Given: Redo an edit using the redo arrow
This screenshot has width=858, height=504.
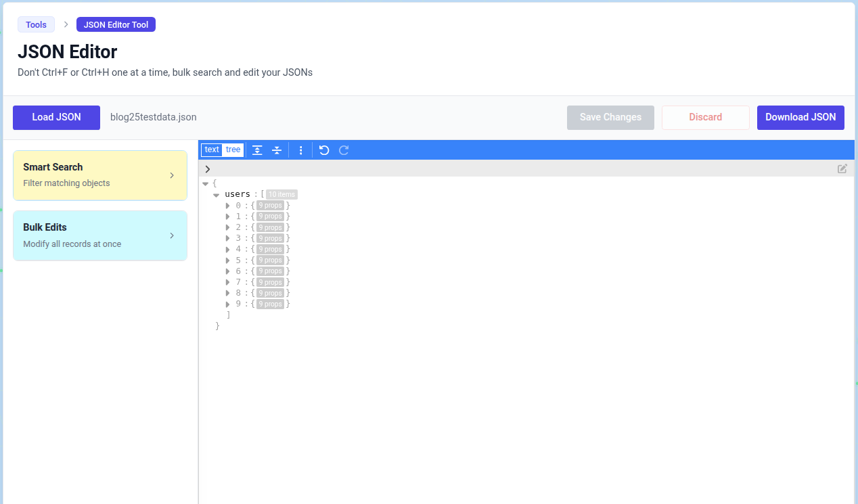Looking at the screenshot, I should click(343, 150).
